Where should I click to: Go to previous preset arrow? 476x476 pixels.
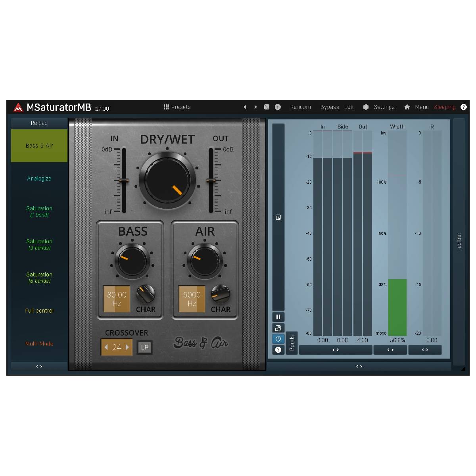tap(245, 107)
